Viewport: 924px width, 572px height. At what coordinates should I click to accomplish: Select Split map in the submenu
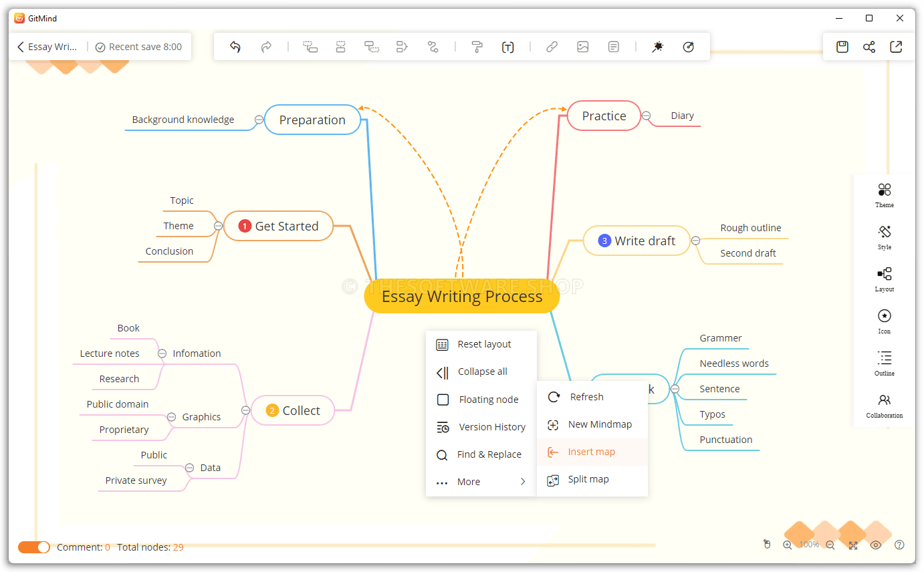[592, 479]
